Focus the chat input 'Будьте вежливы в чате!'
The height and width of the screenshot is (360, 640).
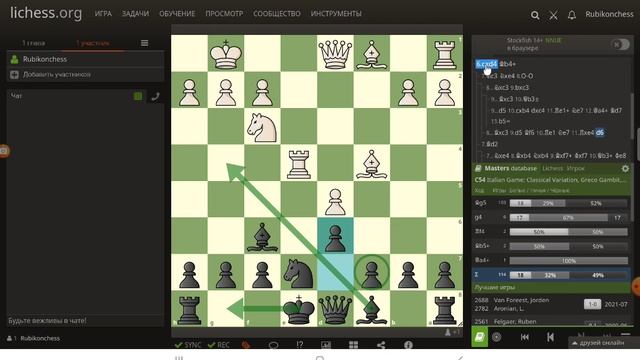tap(85, 320)
